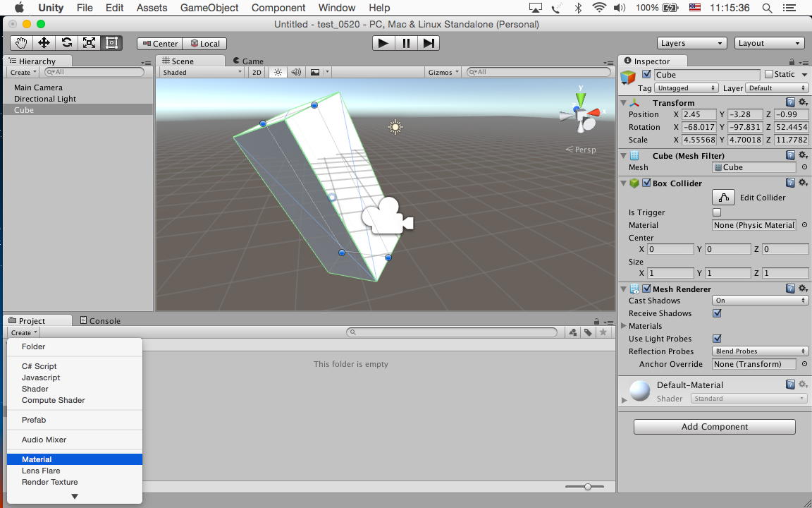
Task: Choose Material from Create menu
Action: 37,459
